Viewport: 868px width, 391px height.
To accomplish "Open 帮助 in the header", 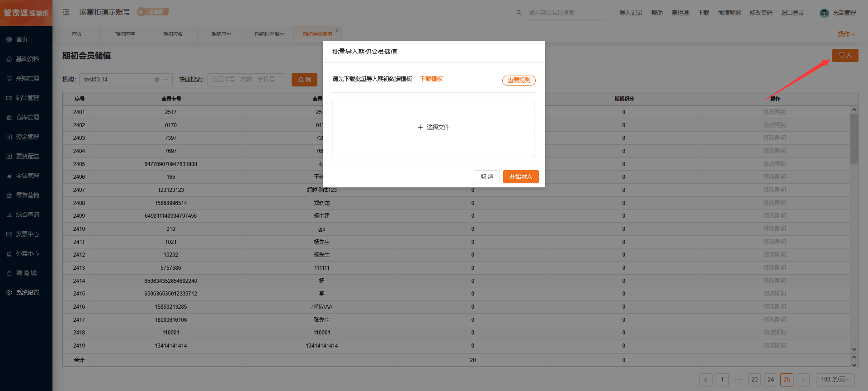I will click(657, 13).
